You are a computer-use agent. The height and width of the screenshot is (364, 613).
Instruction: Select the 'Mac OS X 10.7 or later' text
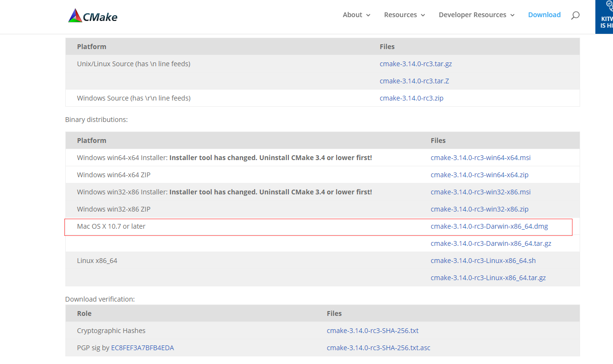pos(111,226)
